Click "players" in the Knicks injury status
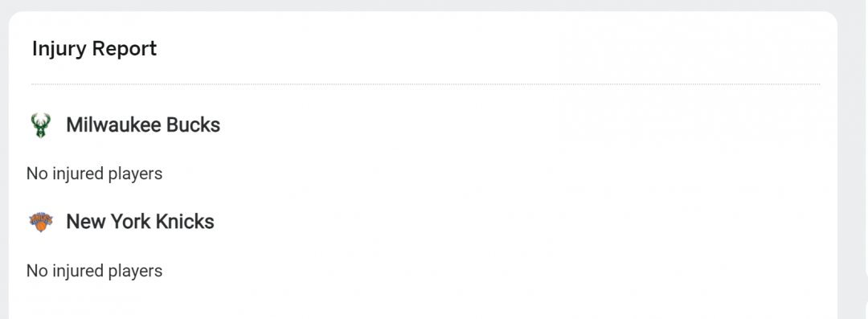 coord(136,272)
